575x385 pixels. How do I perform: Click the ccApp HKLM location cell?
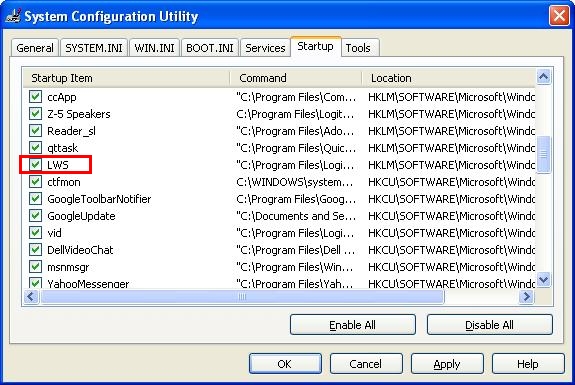click(x=451, y=97)
